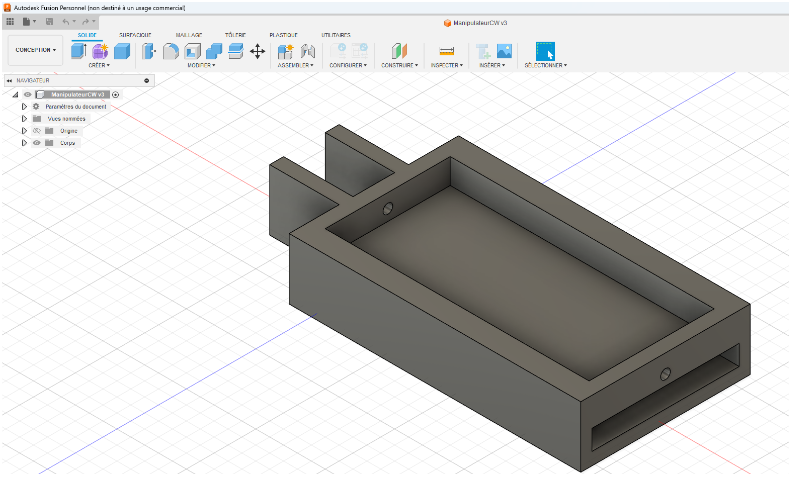Open the INSÉRER dropdown menu
Viewport: 789px width, 503px height.
click(x=492, y=65)
